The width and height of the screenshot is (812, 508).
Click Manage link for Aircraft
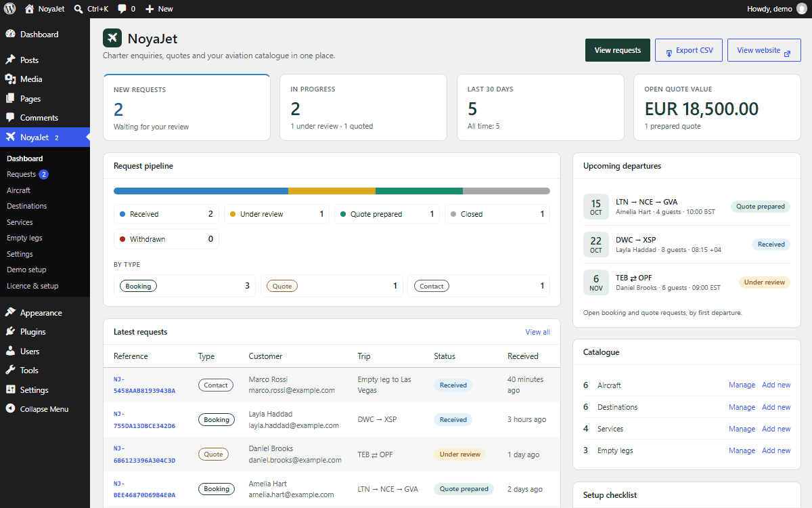(742, 385)
